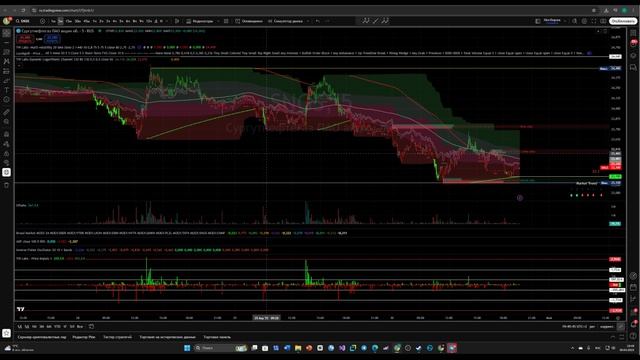Expand the indicators favorites dropdown arrow
This screenshot has height=360, width=640.
(x=218, y=21)
